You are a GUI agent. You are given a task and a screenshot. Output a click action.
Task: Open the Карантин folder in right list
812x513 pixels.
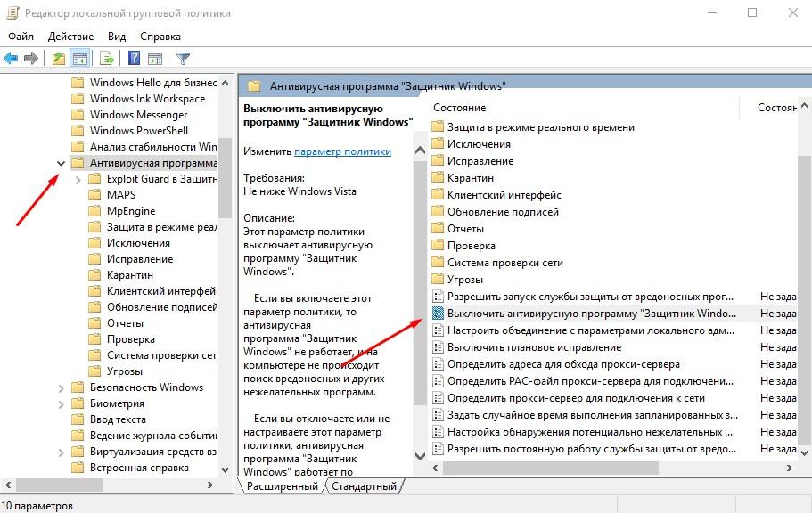click(471, 178)
